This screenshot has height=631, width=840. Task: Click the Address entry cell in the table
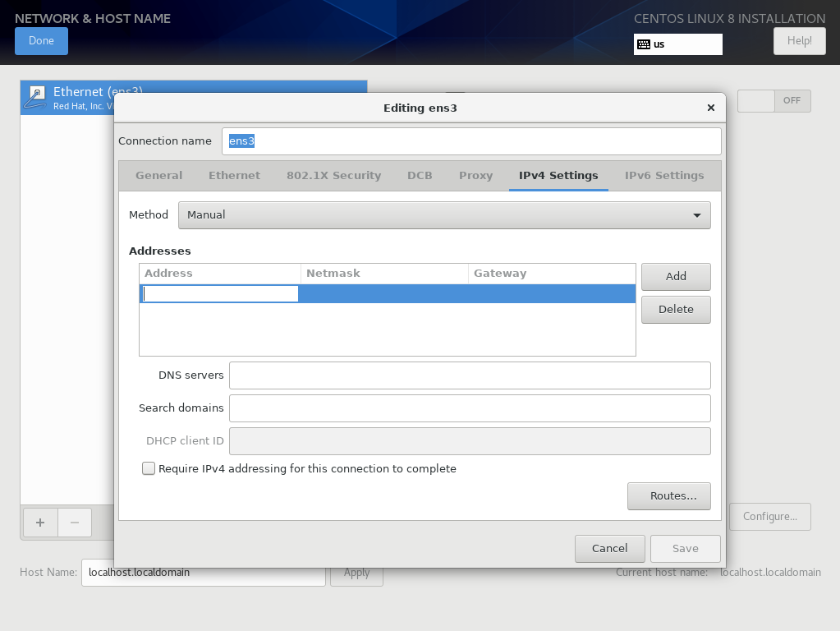[220, 294]
